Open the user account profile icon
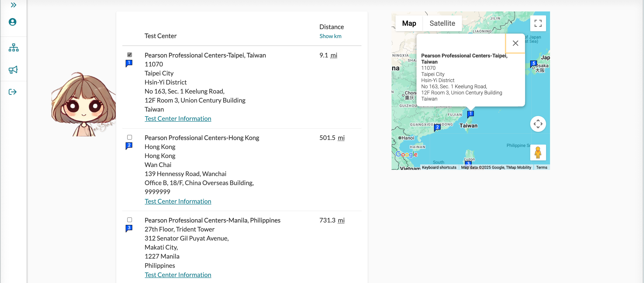Screen dimensions: 644x283 coord(13,22)
